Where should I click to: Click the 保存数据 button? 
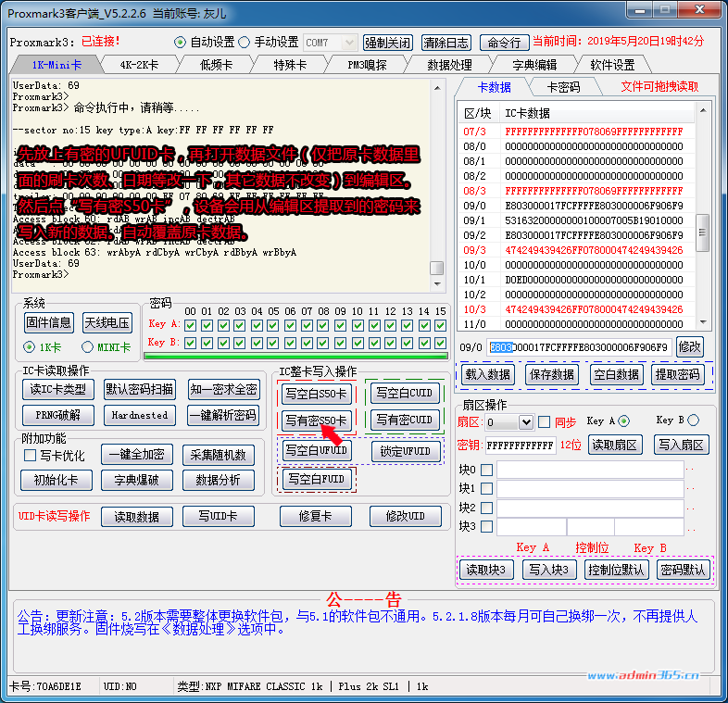[x=552, y=374]
